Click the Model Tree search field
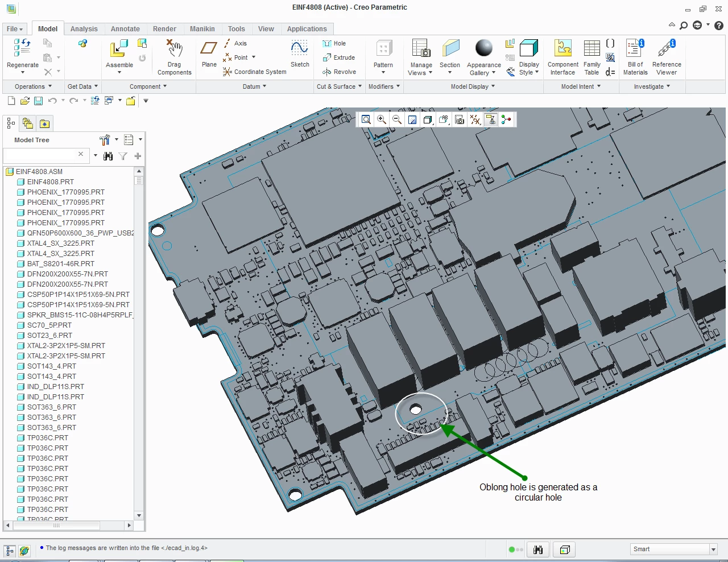728x562 pixels. pos(40,155)
